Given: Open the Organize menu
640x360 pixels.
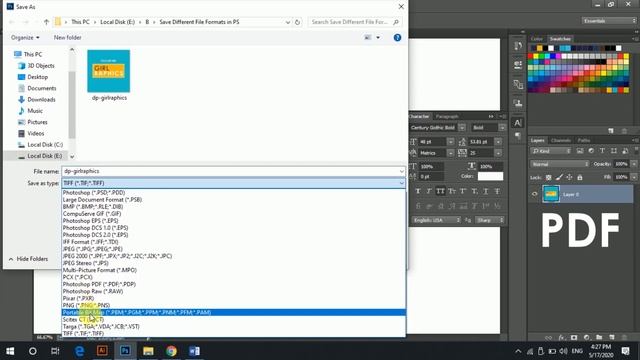Looking at the screenshot, I should (x=25, y=38).
